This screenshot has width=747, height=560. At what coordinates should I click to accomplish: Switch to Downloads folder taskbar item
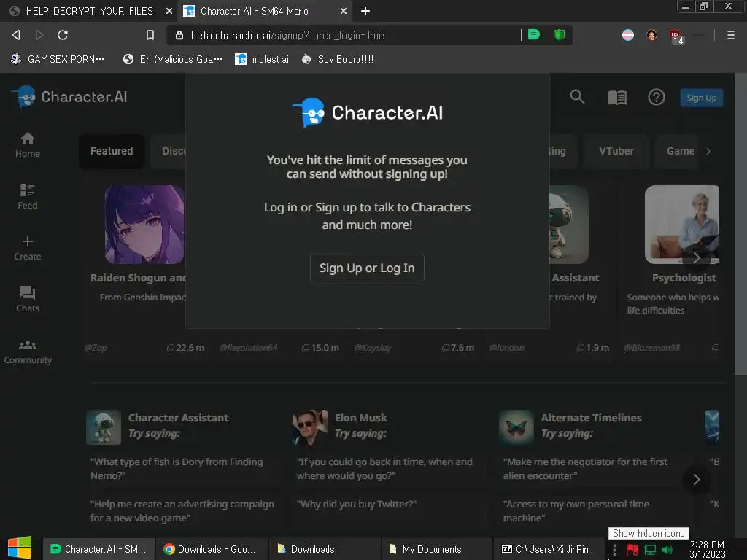pos(325,549)
